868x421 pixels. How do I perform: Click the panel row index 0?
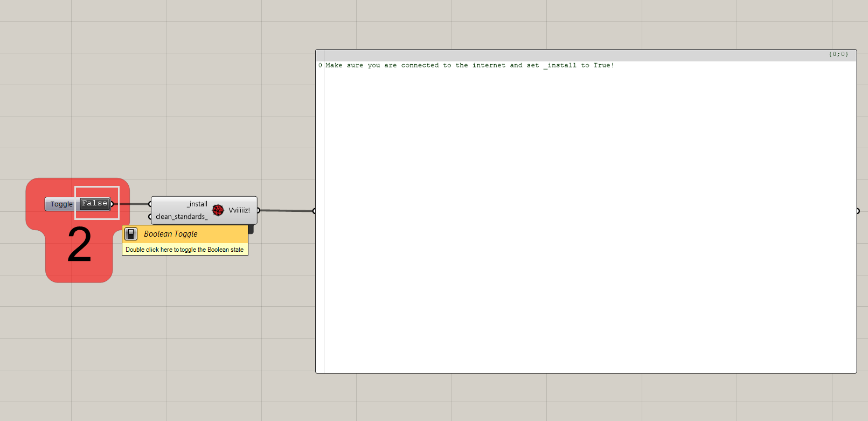pyautogui.click(x=320, y=65)
